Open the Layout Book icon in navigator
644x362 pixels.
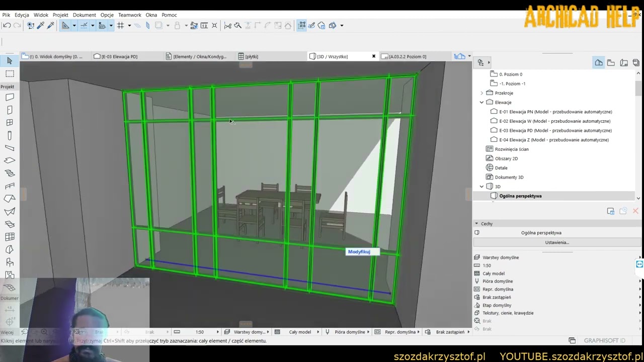624,63
